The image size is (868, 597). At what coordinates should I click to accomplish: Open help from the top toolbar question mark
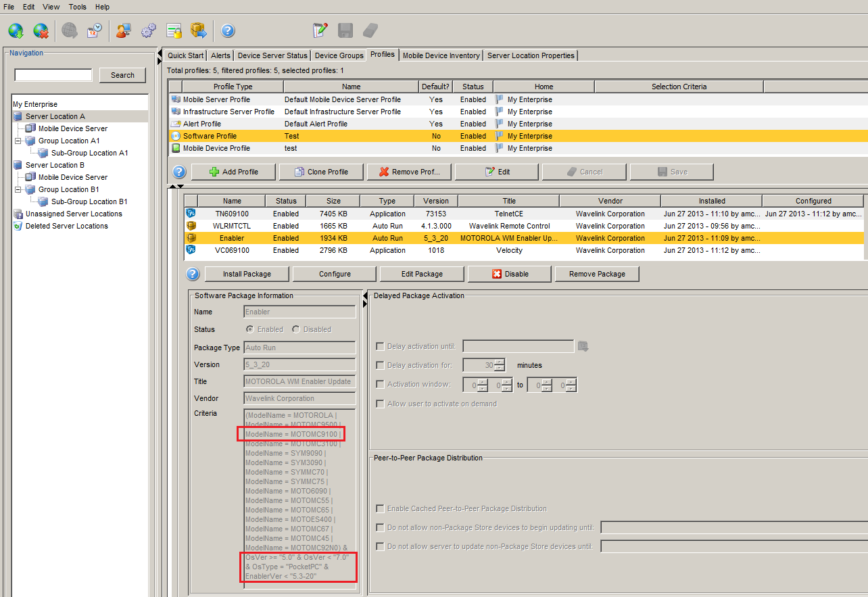point(228,30)
